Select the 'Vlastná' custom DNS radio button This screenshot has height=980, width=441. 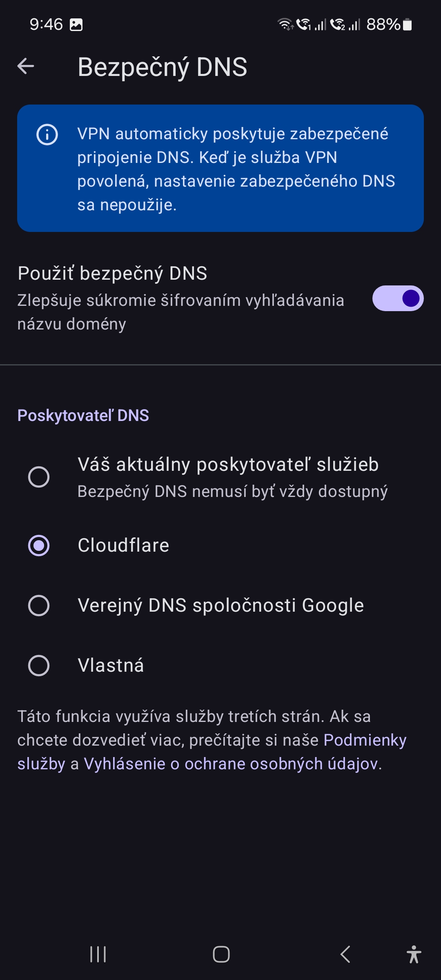39,666
